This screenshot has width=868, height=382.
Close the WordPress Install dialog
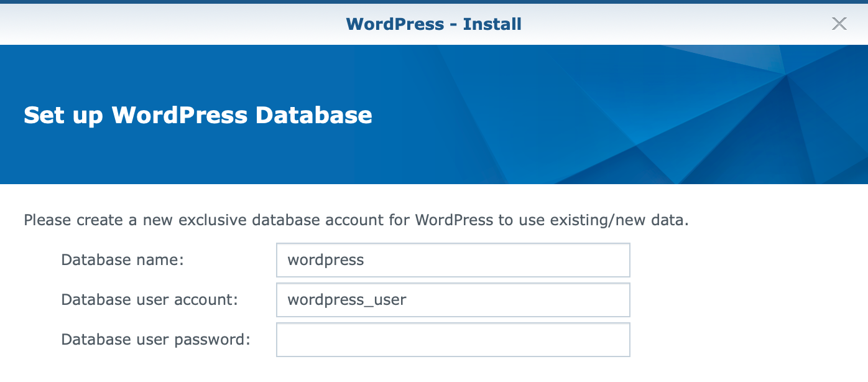[x=839, y=24]
